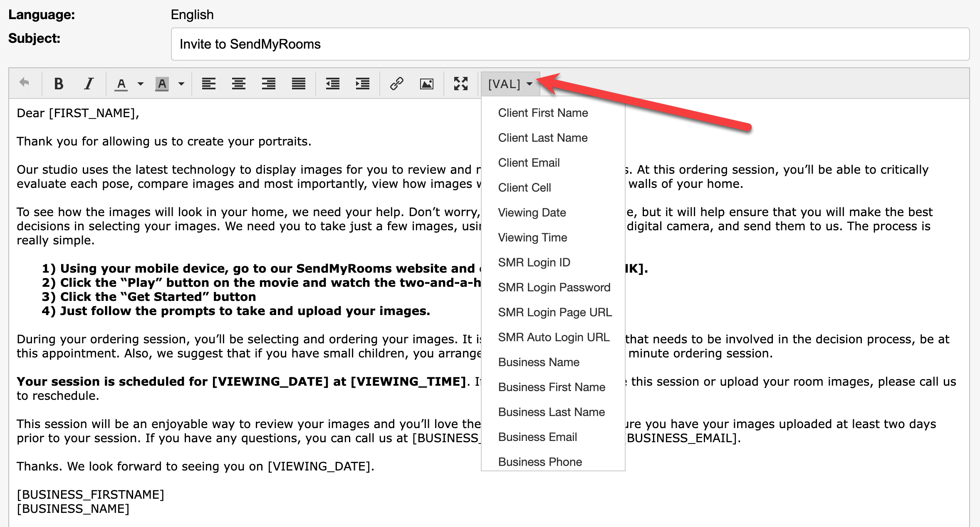Increase indent of paragraph
This screenshot has height=527, width=980.
point(362,84)
